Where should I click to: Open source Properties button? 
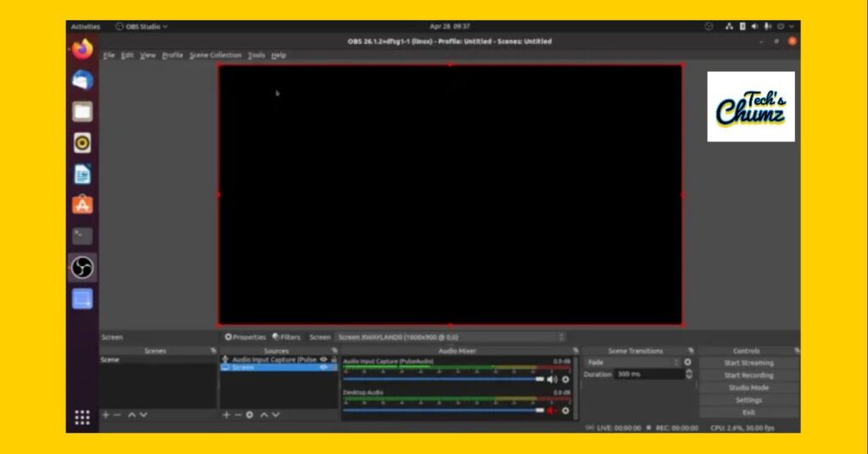point(245,337)
